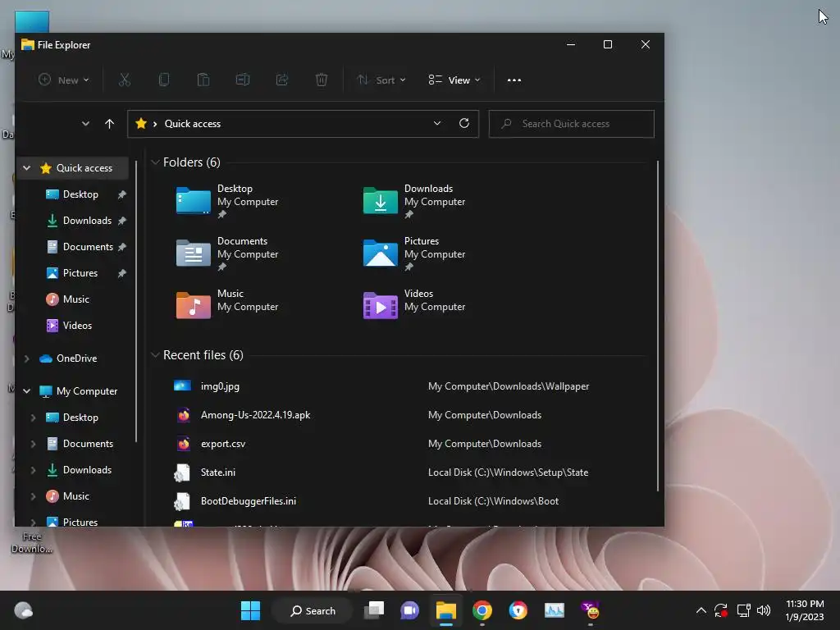The height and width of the screenshot is (630, 840).
Task: Open Chat app on taskbar
Action: point(410,610)
